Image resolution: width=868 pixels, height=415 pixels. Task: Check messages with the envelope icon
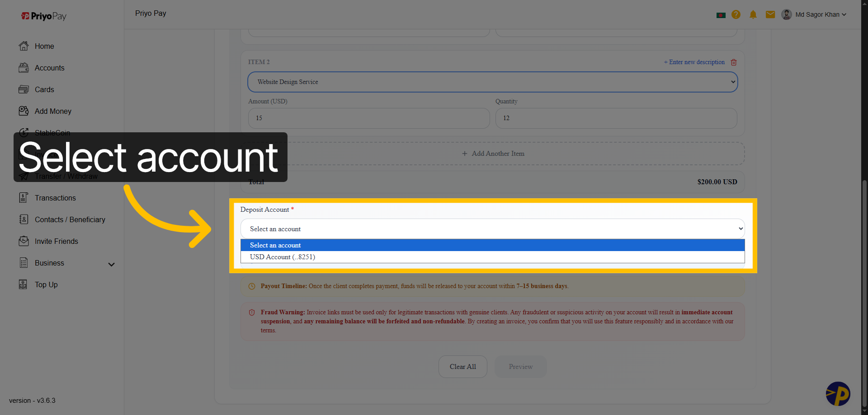point(770,14)
